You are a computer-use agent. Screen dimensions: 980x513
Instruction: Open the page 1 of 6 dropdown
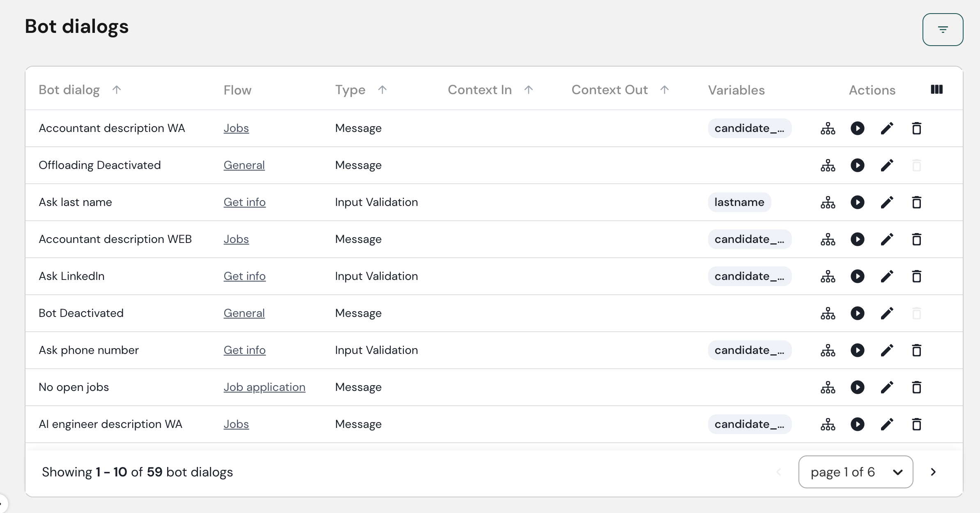856,472
